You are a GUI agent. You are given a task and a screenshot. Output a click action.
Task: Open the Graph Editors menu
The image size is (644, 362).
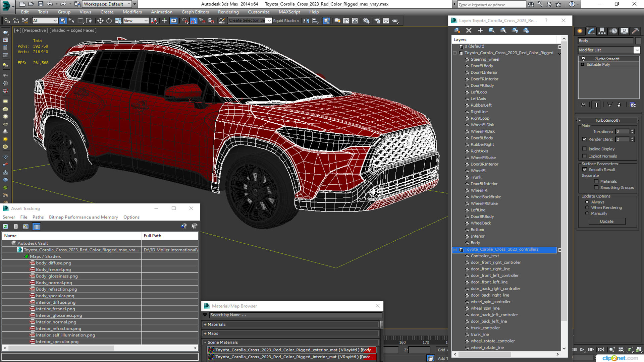point(195,12)
